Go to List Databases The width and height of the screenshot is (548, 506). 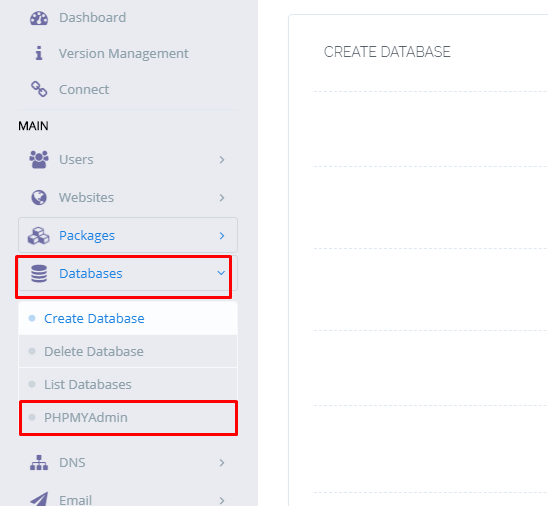click(128, 384)
